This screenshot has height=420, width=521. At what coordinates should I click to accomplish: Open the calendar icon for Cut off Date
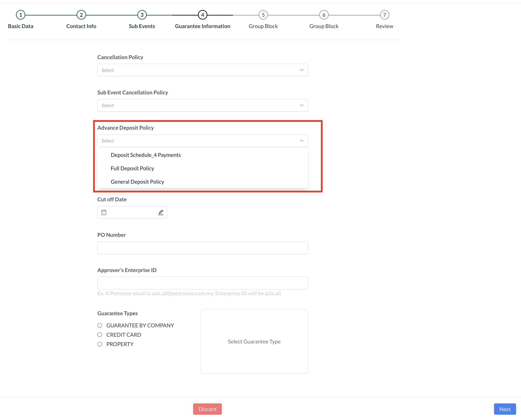(x=104, y=212)
